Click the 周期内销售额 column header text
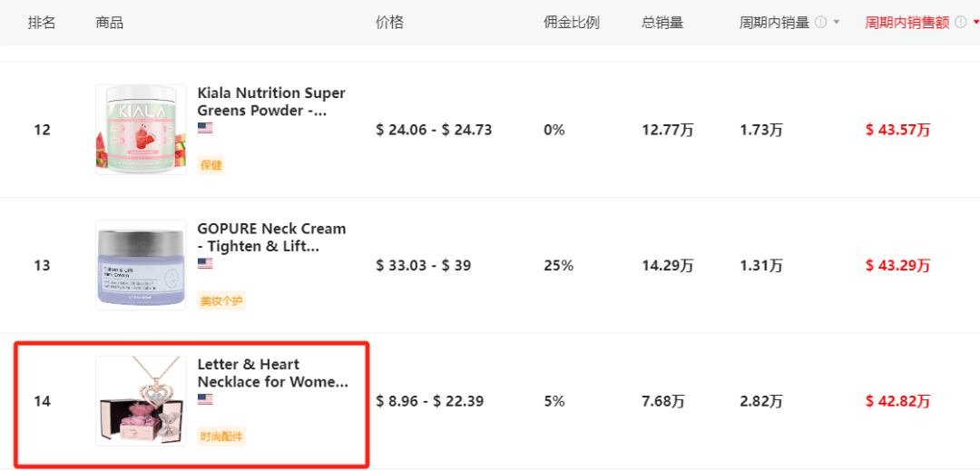Screen dimensions: 980x471 click(x=907, y=23)
